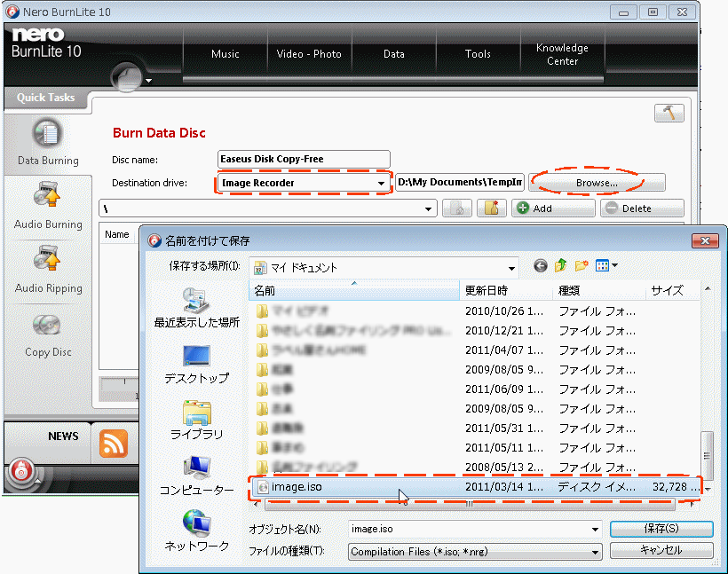This screenshot has height=574, width=728.
Task: Expand the Destination drive Image Recorder dropdown
Action: (382, 184)
